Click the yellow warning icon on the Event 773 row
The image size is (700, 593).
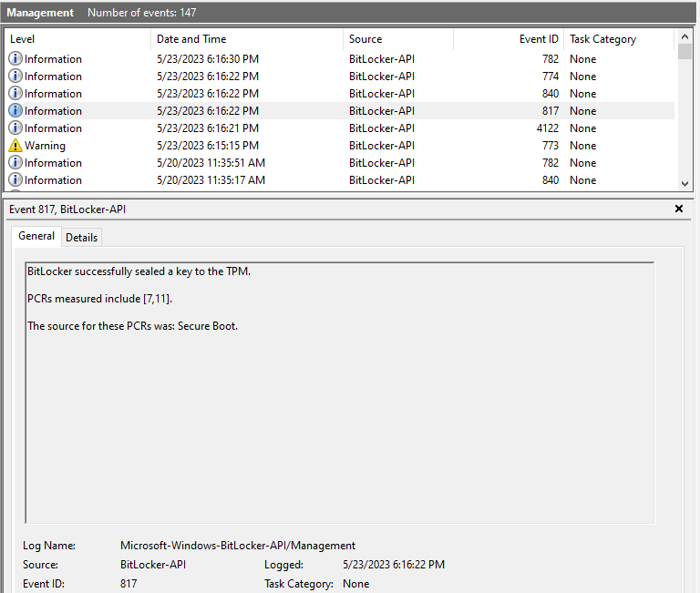coord(15,146)
